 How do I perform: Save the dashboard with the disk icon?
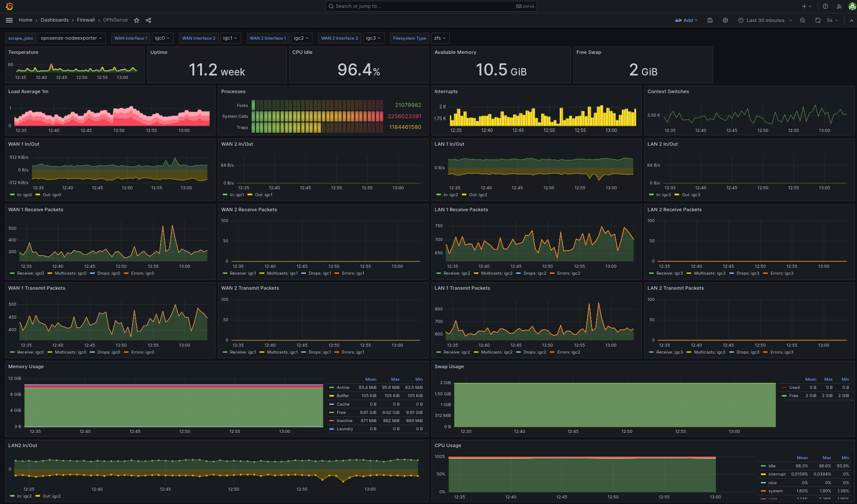[x=710, y=20]
